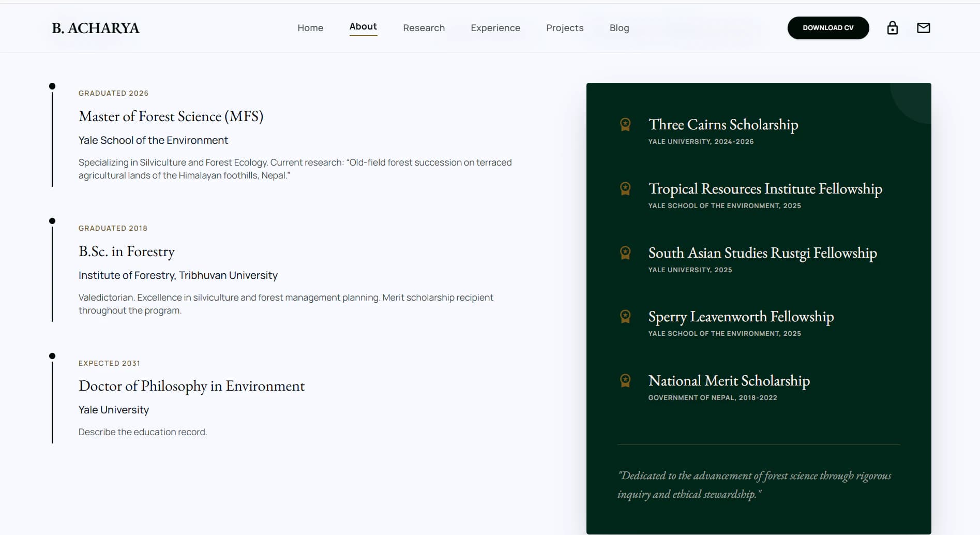The width and height of the screenshot is (980, 535).
Task: Open the mail envelope icon
Action: pyautogui.click(x=923, y=28)
